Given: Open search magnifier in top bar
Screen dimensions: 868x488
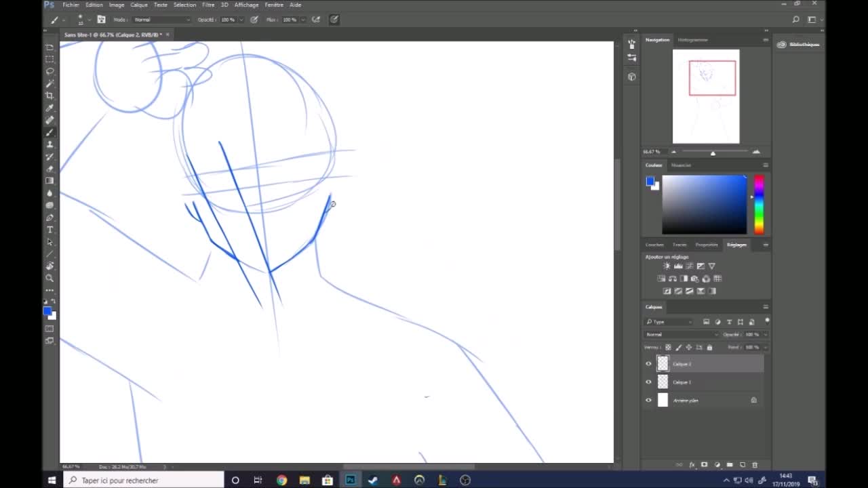Looking at the screenshot, I should click(x=796, y=20).
